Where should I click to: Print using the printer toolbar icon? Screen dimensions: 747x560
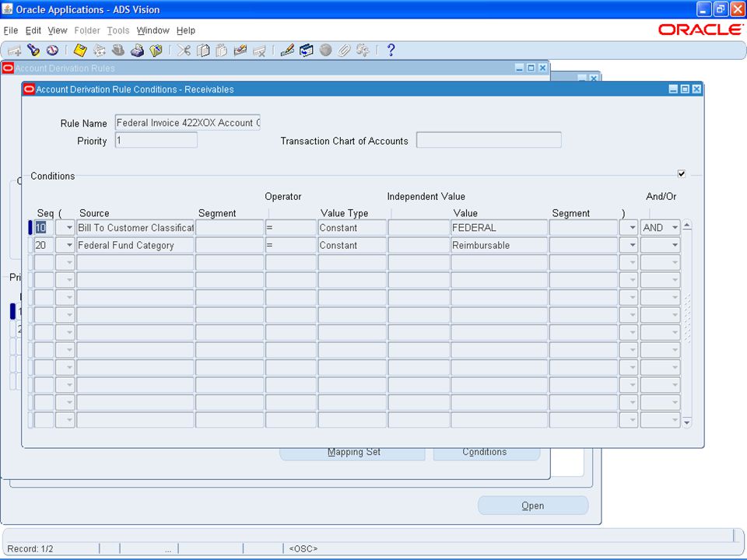click(137, 50)
